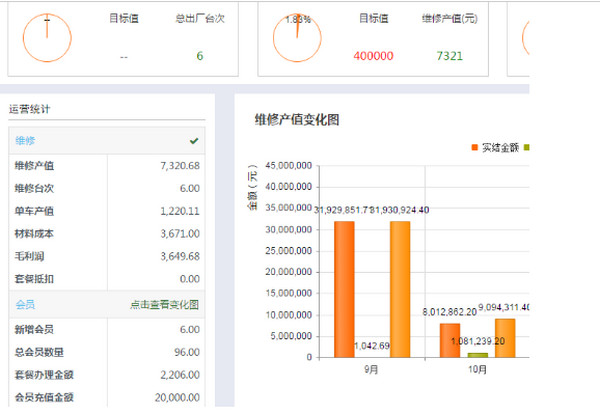Click the 9月 first orange bar
Viewport: 600px width, 414px height.
click(344, 289)
